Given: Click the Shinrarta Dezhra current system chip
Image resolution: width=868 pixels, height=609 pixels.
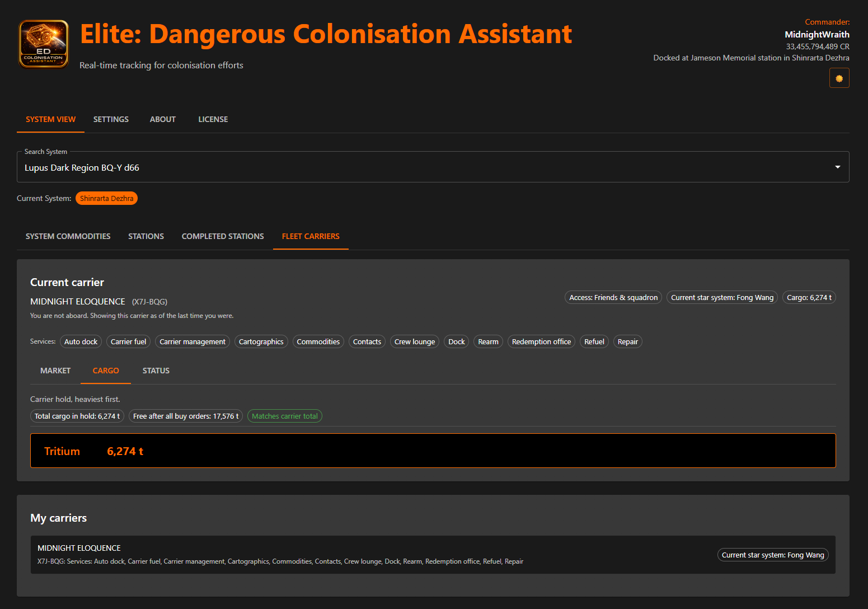Looking at the screenshot, I should (x=106, y=198).
